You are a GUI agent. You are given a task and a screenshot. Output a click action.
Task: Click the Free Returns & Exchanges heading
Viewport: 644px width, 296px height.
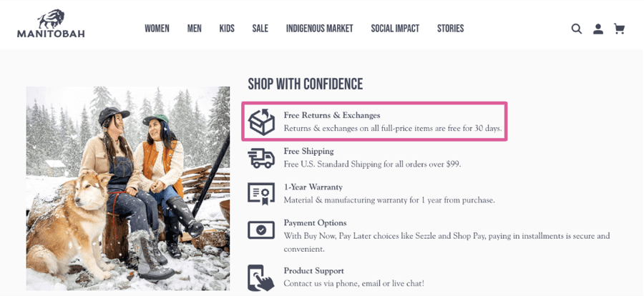pos(332,115)
